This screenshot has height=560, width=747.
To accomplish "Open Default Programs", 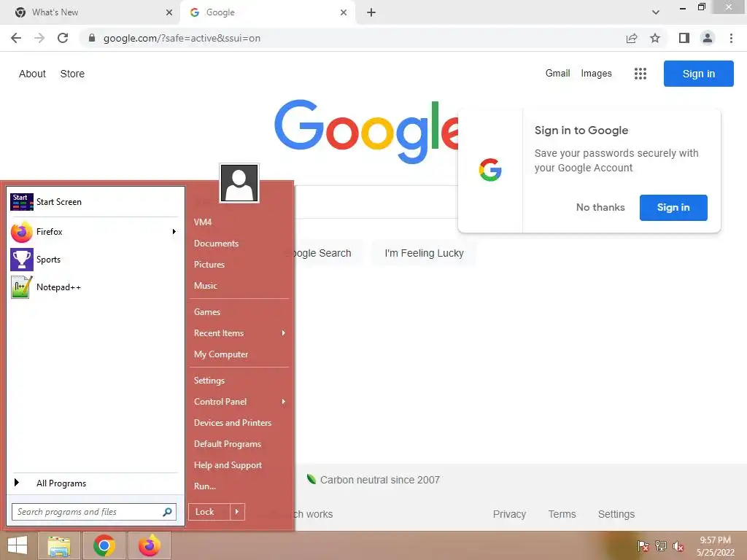I will click(x=228, y=444).
